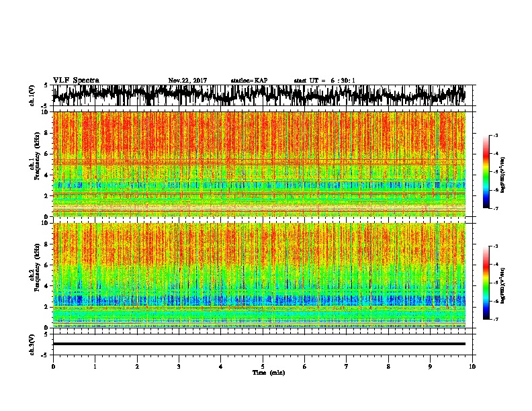Click time axis tick label "7"
Viewport: 532px width, 411px height.
[347, 367]
